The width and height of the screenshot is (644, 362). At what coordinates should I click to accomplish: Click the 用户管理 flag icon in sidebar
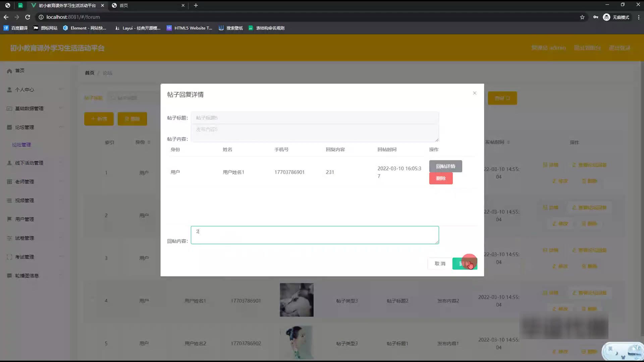pos(9,219)
